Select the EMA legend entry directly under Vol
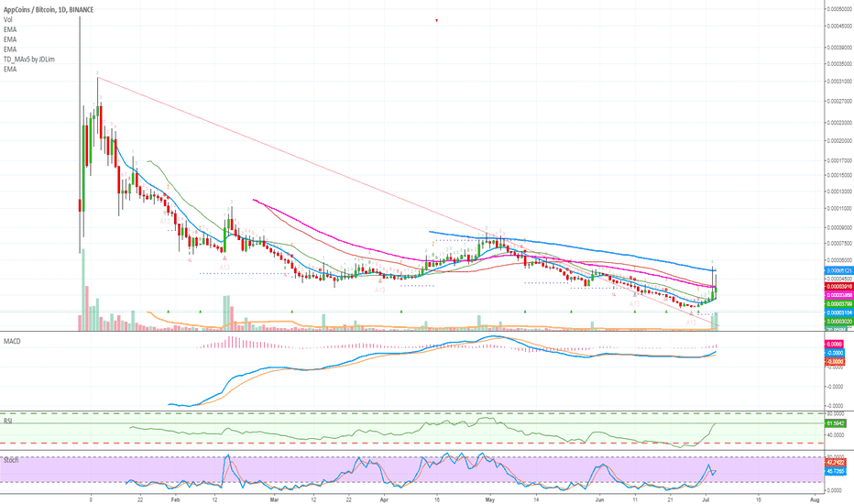Screen dimensions: 854x504 (10, 29)
